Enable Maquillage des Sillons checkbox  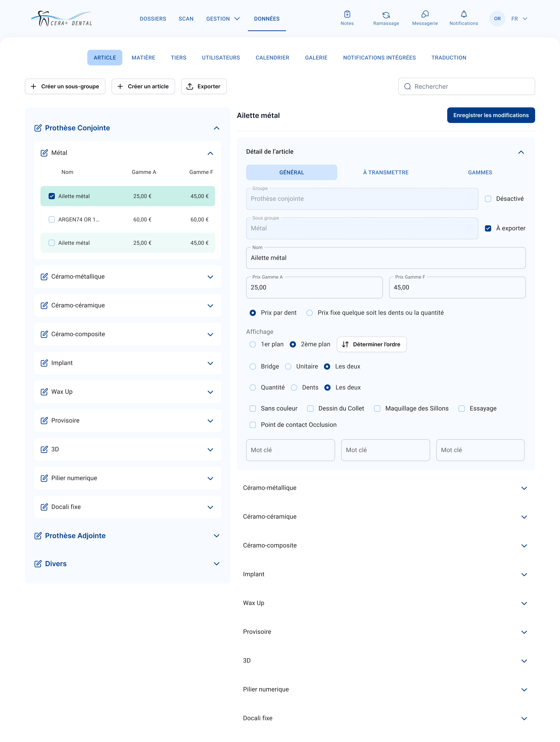point(377,409)
